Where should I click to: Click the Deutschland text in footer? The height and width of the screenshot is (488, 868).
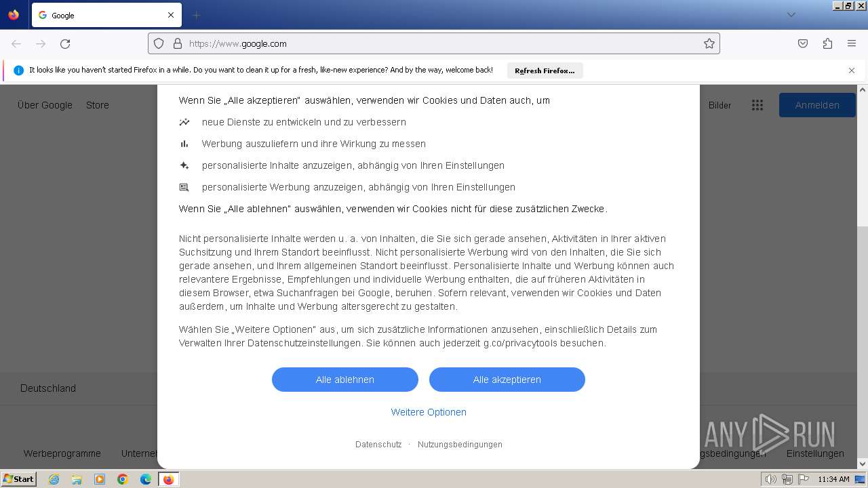coord(48,388)
